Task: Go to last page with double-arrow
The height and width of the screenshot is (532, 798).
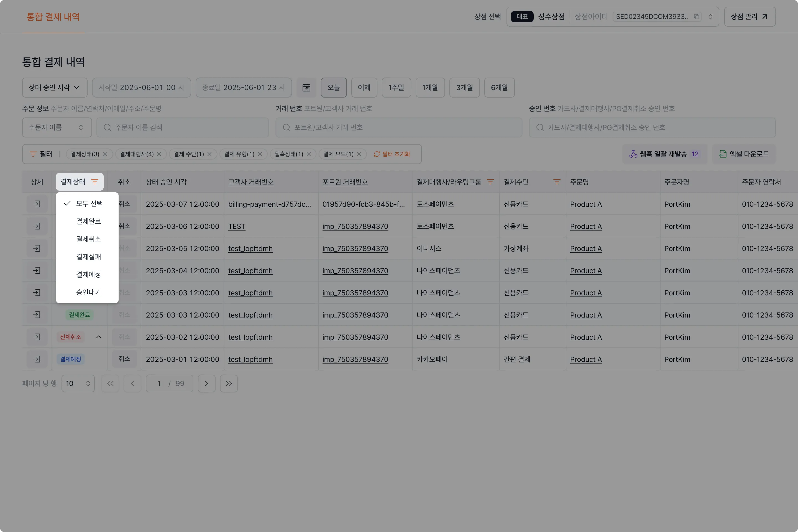Action: tap(228, 383)
